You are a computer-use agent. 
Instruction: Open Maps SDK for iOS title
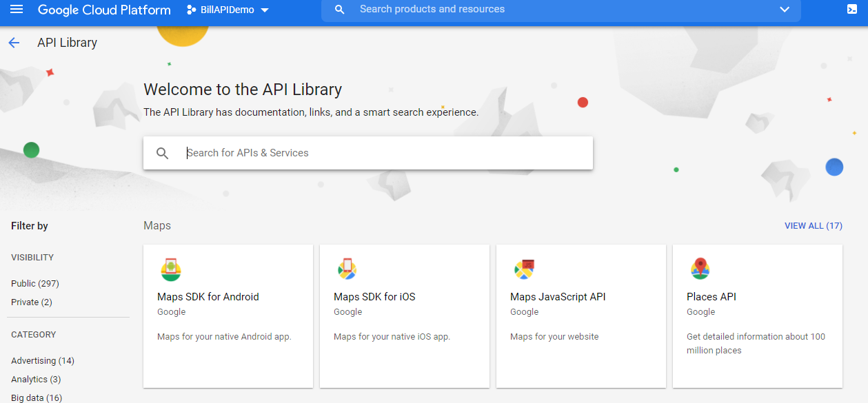coord(374,297)
